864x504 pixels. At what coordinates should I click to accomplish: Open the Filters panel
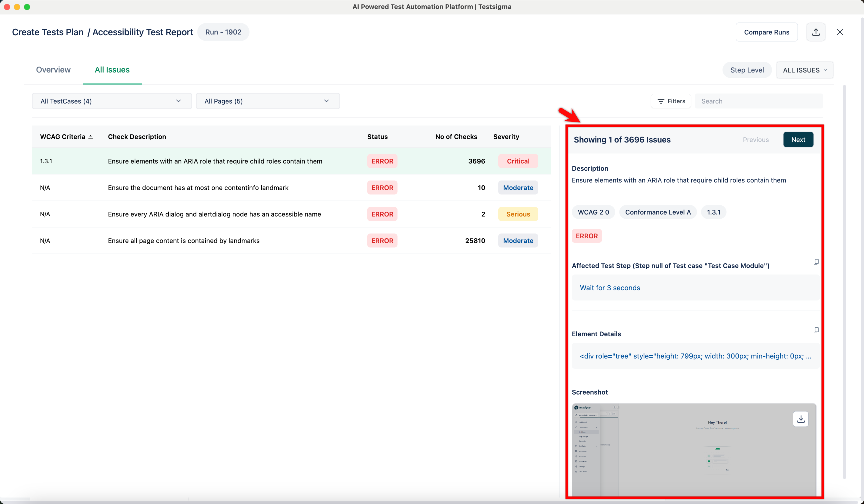coord(671,101)
